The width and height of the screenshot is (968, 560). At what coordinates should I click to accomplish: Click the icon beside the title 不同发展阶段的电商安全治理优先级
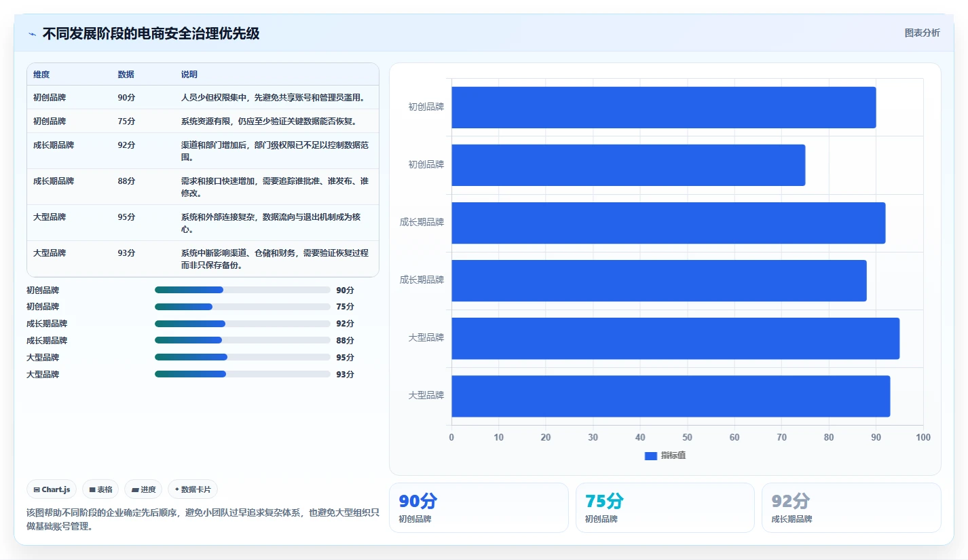[x=32, y=34]
